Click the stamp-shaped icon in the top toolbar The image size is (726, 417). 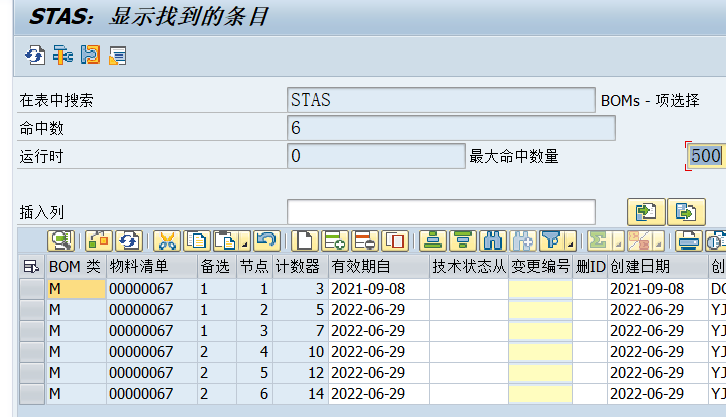[x=90, y=55]
